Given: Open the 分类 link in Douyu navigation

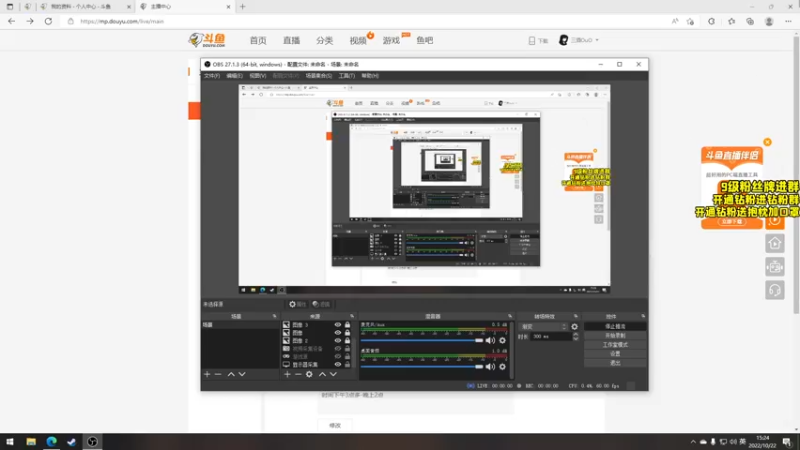Looking at the screenshot, I should click(x=324, y=40).
